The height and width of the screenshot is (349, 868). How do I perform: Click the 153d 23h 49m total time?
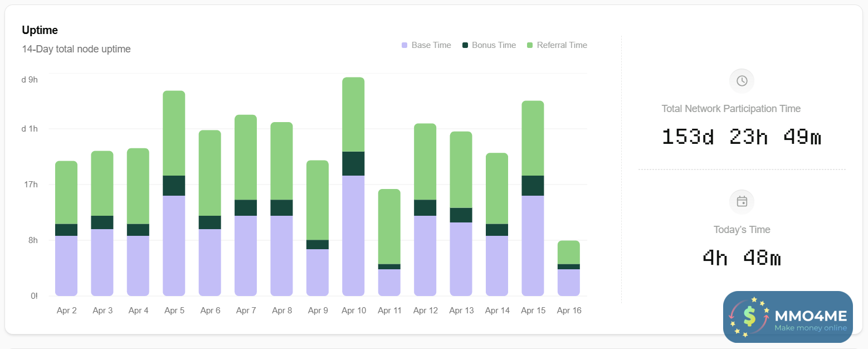click(x=742, y=137)
